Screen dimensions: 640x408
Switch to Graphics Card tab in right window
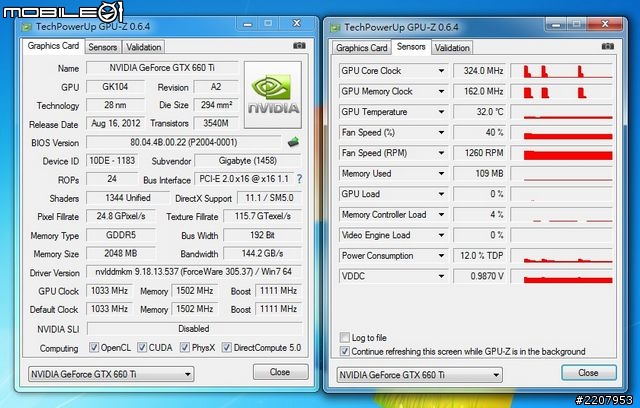[362, 48]
